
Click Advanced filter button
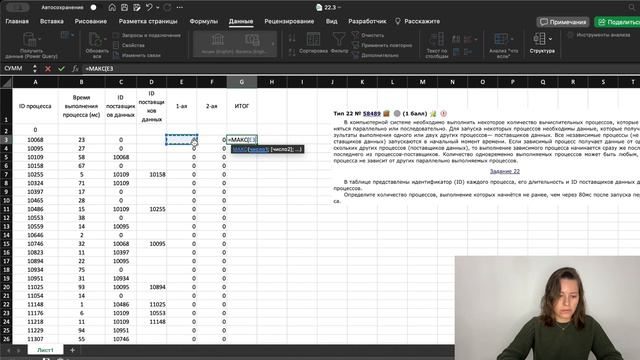(376, 55)
